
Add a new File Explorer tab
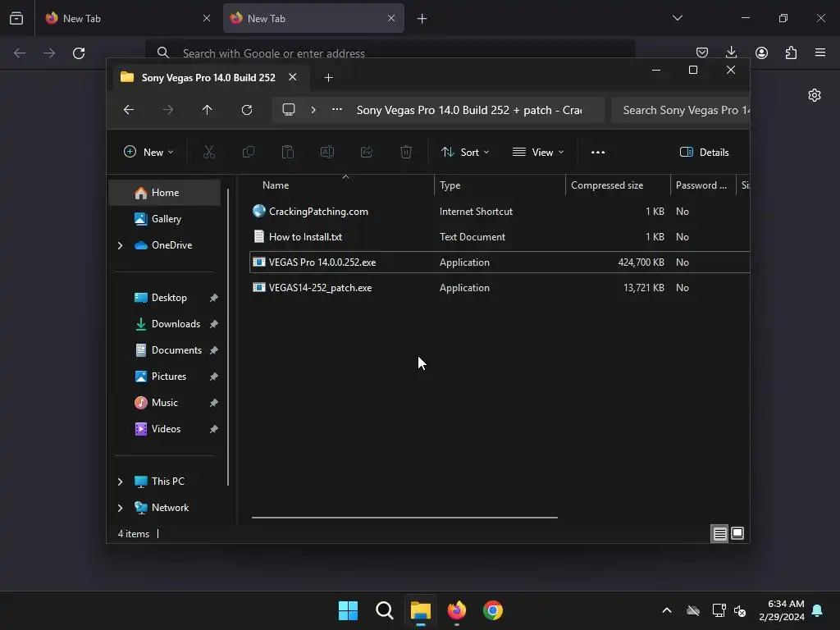tap(328, 78)
